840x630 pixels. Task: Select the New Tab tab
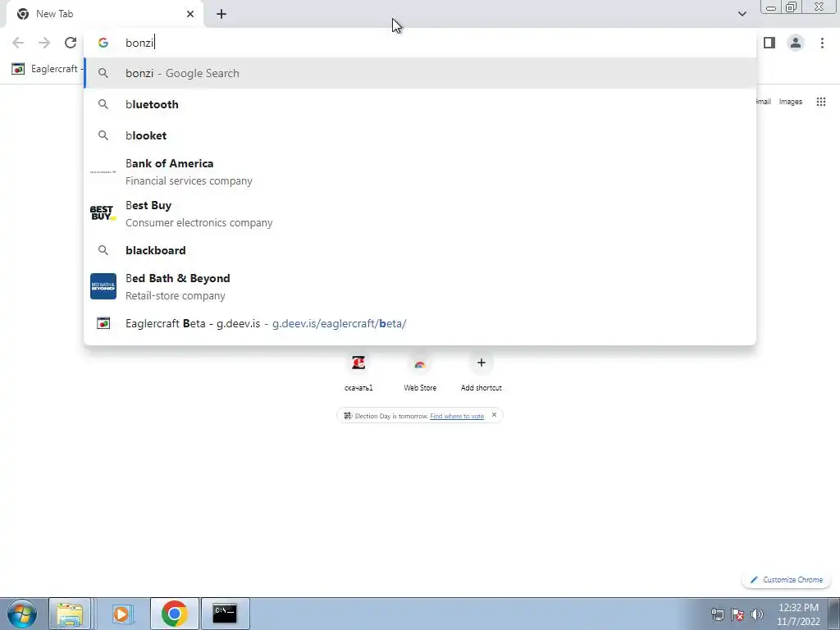[104, 14]
